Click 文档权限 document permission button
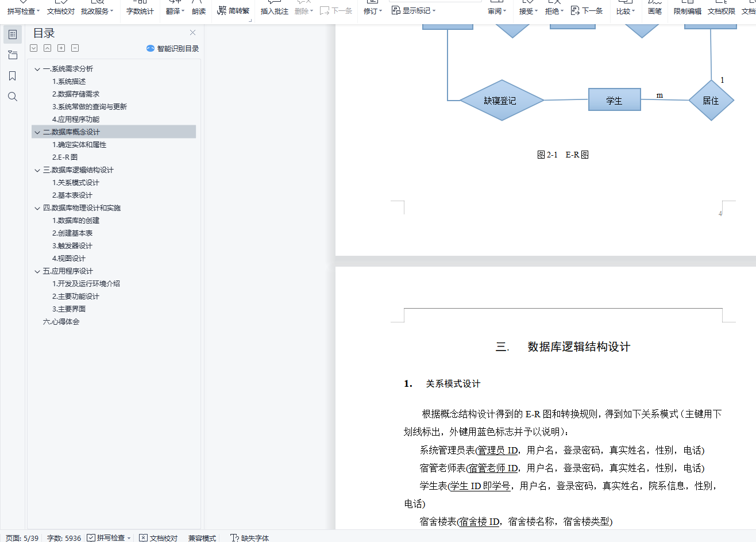The width and height of the screenshot is (756, 542). click(722, 11)
